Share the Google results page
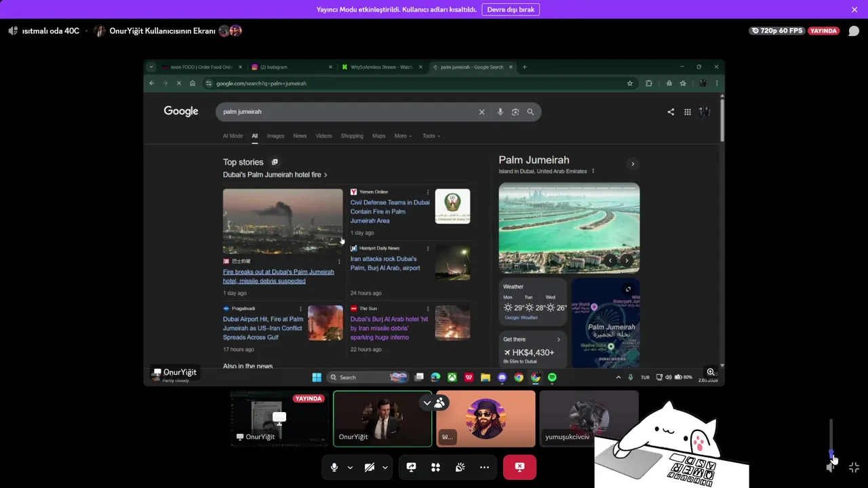 coord(671,112)
